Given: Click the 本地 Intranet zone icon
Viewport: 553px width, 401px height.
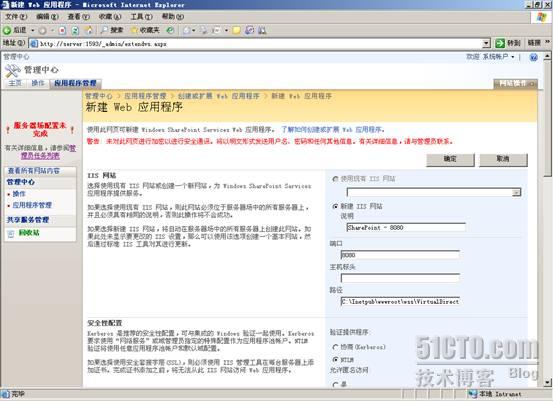Looking at the screenshot, I should click(473, 394).
